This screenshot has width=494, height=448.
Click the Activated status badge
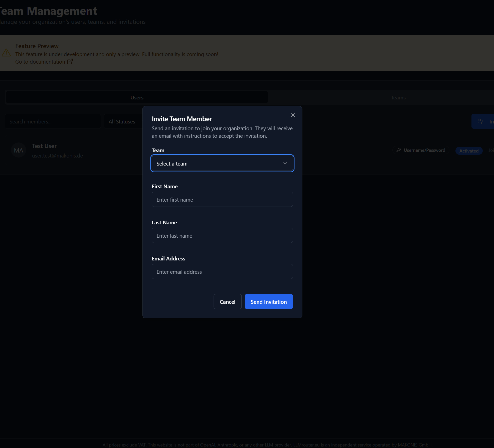[469, 151]
